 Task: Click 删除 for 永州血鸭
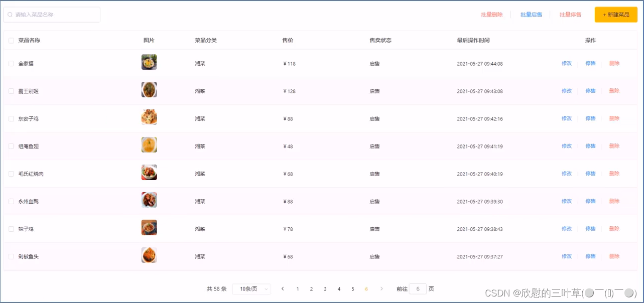point(614,201)
